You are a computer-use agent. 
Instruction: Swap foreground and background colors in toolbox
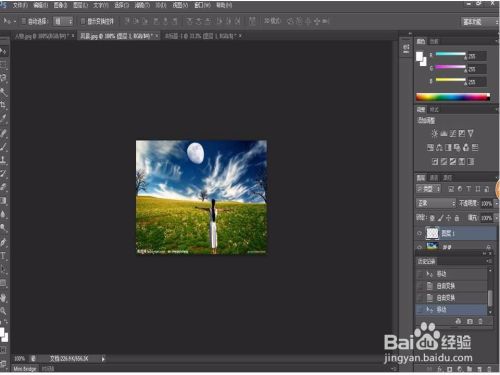click(5, 322)
